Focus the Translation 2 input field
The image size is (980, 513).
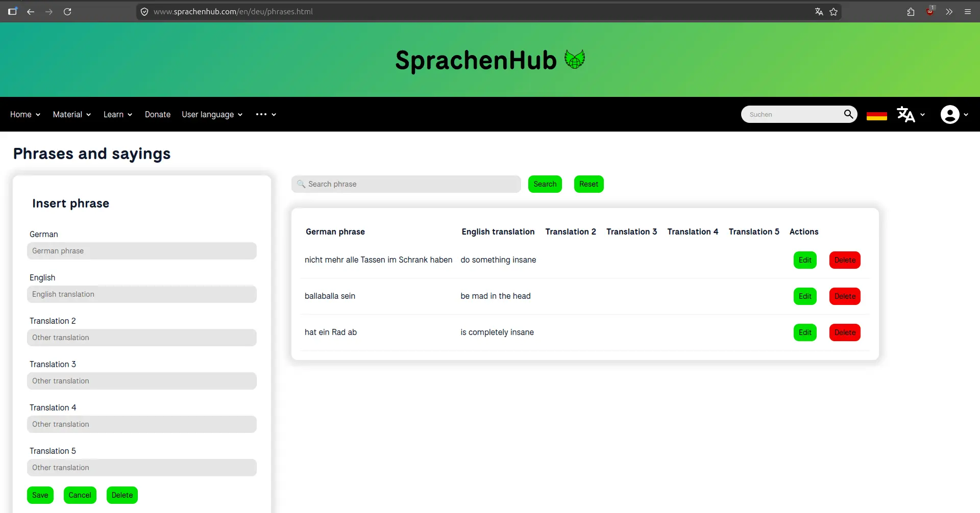click(x=142, y=338)
